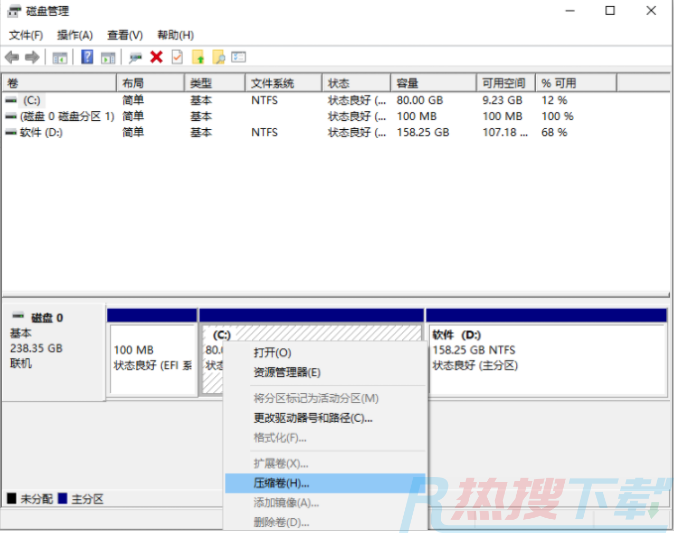Click greyed 扩展卷(X)... menu entry

(325, 463)
